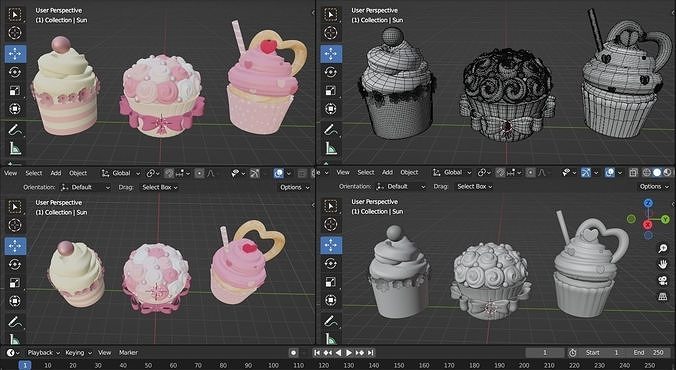Open Drag Select Box dropdown in lower-left viewport
The image size is (676, 370).
pos(160,187)
